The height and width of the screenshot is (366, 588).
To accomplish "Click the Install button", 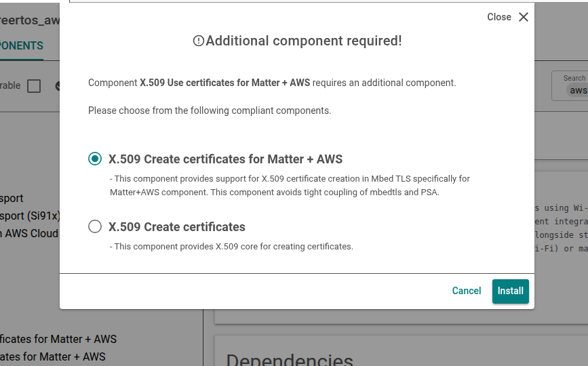I will coord(511,291).
